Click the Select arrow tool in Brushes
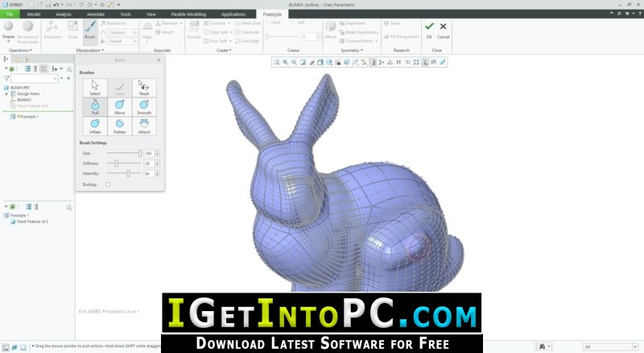The image size is (644, 353). (95, 87)
